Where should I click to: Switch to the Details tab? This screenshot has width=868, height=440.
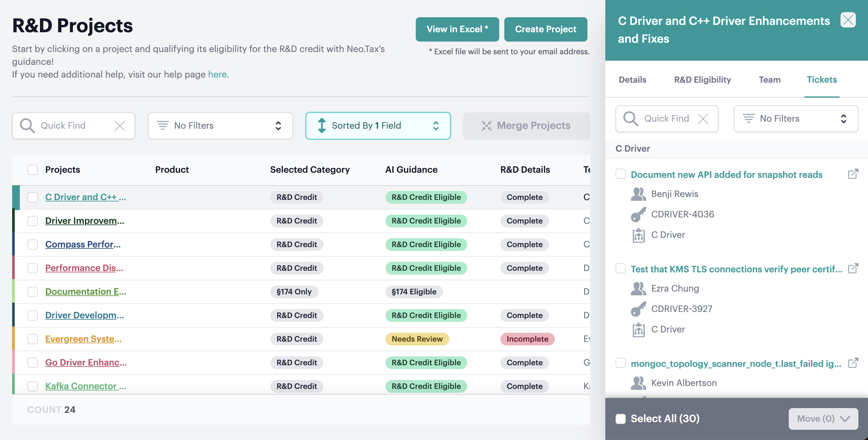click(x=632, y=80)
